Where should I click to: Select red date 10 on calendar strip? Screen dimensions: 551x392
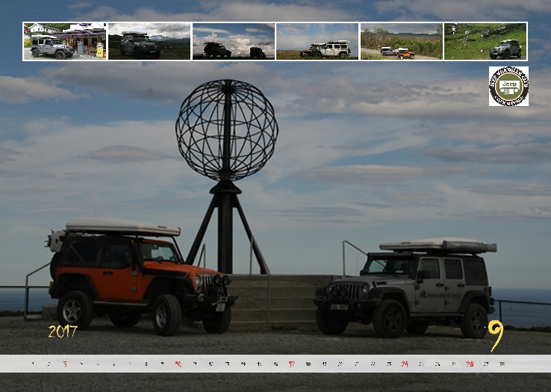178,364
